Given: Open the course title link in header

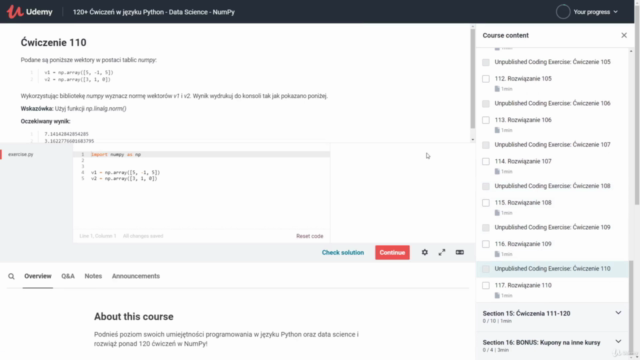Looking at the screenshot, I should [x=153, y=12].
